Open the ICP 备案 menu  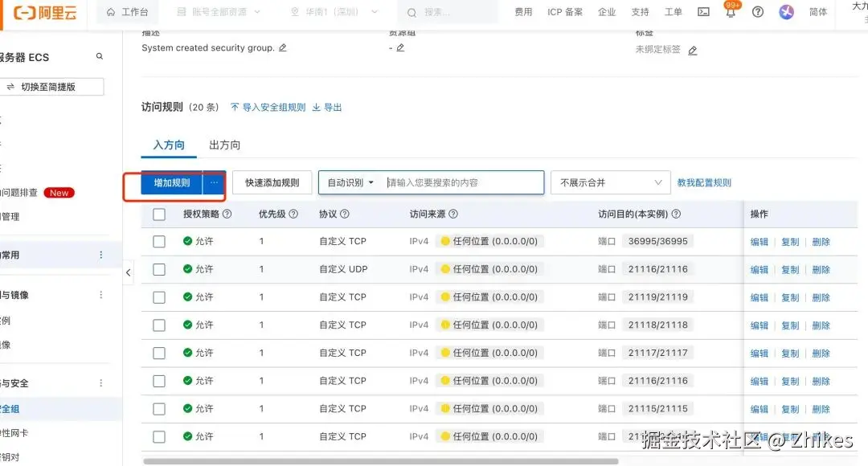click(565, 11)
